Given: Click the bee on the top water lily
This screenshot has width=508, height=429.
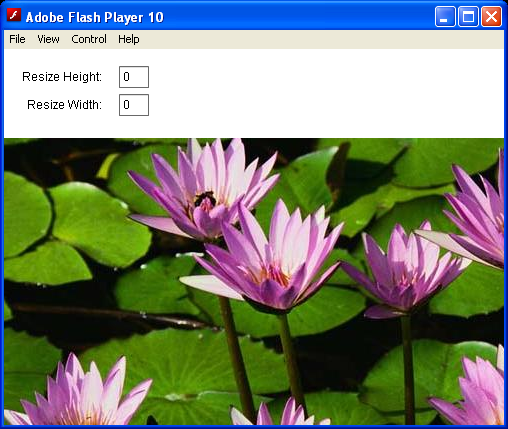Looking at the screenshot, I should 205,199.
